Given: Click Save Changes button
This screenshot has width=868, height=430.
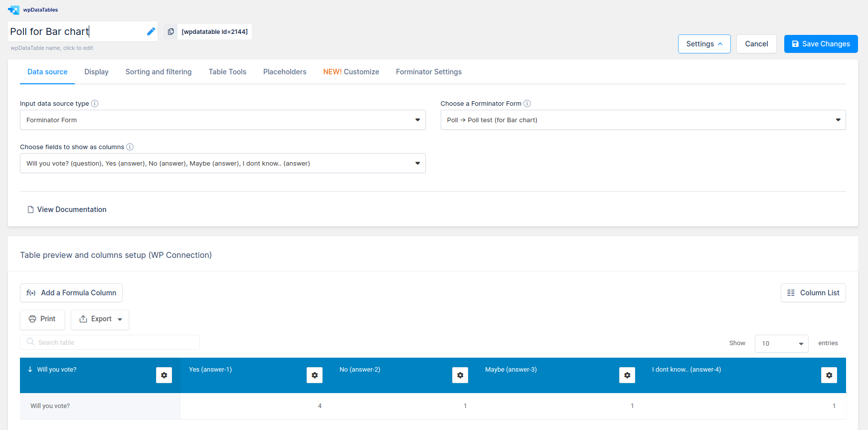Looking at the screenshot, I should point(821,44).
